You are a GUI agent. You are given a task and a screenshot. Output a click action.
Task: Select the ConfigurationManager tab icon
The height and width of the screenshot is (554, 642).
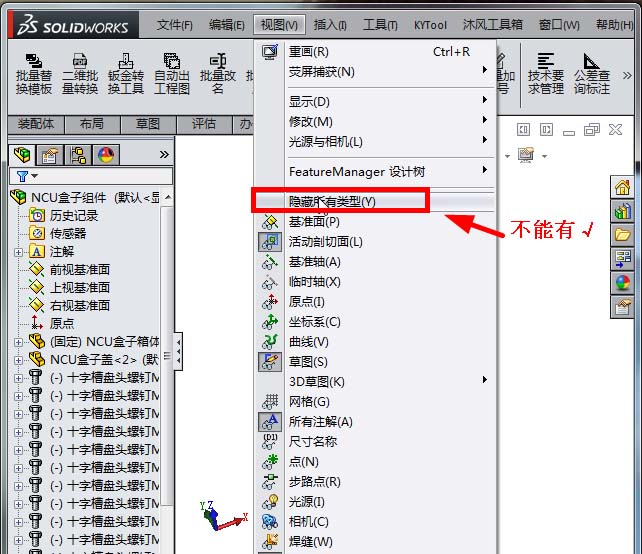tap(78, 155)
